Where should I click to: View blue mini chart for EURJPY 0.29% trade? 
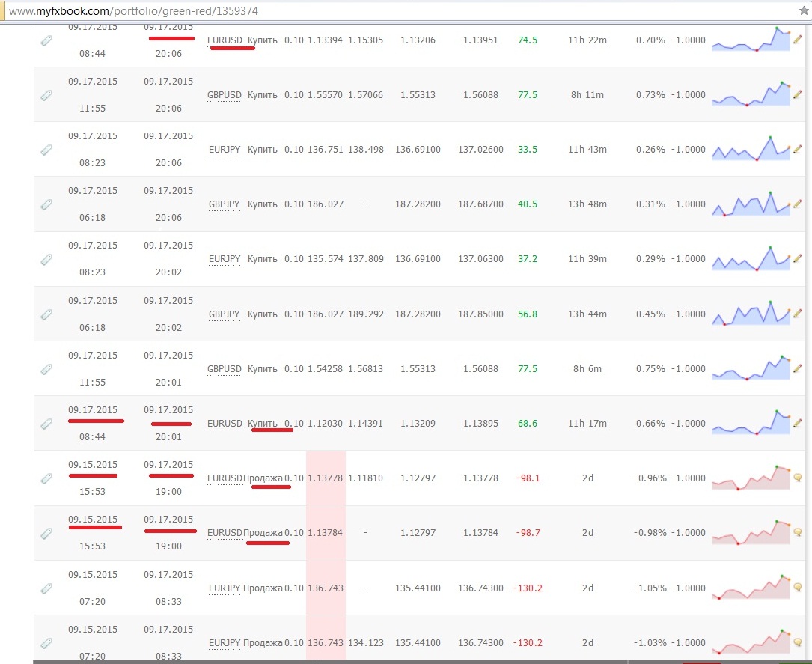pyautogui.click(x=751, y=258)
